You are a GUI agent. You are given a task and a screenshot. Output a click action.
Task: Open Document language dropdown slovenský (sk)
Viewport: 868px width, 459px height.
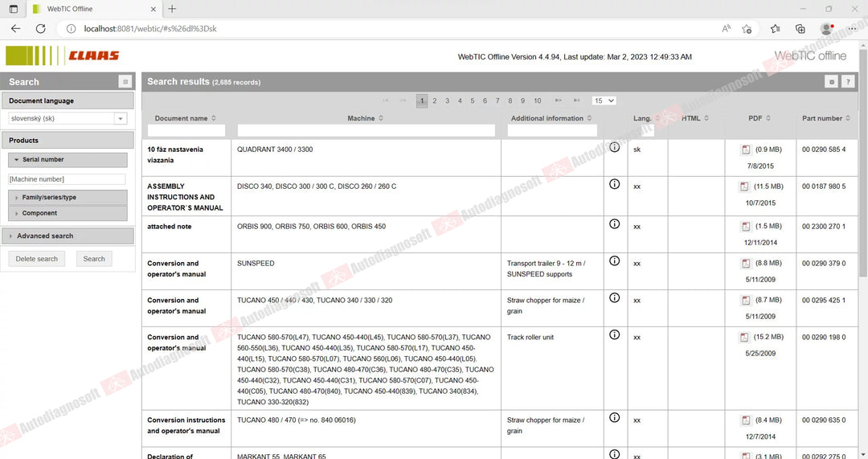click(x=68, y=118)
